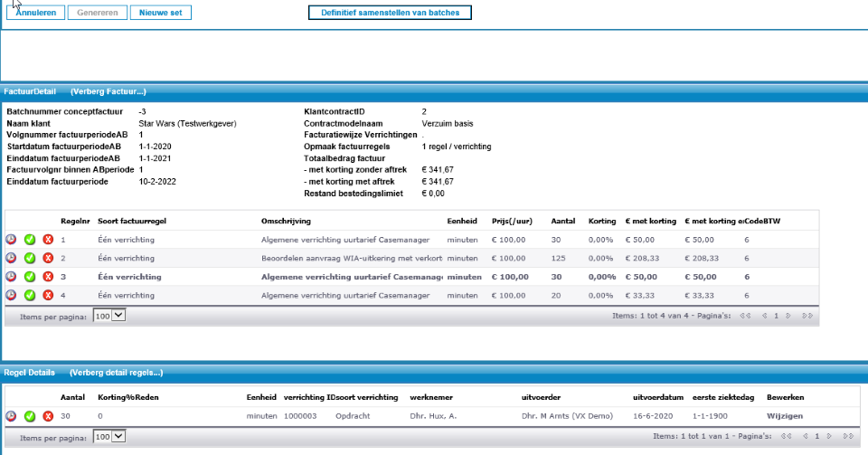
Task: Click clock icon in Regel Details row
Action: (x=11, y=416)
